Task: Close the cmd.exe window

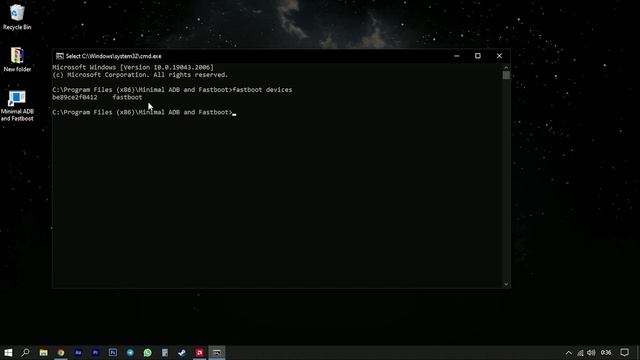Action: click(x=499, y=56)
